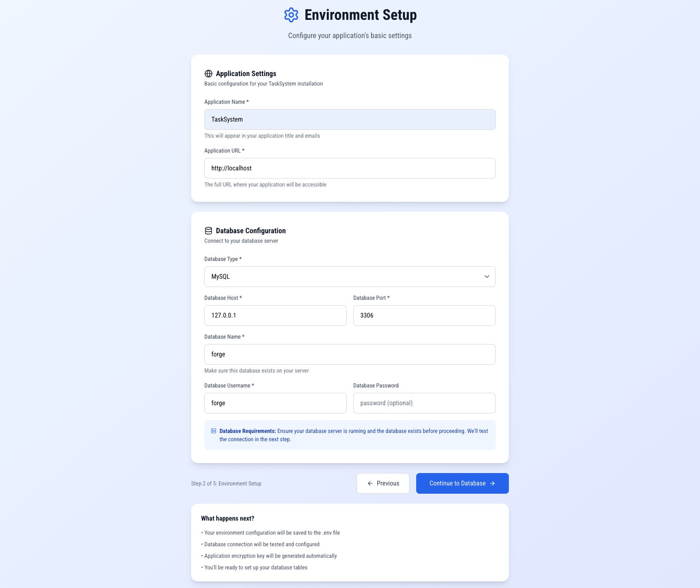This screenshot has height=588, width=700.
Task: Open the Database Type dropdown
Action: [x=350, y=277]
